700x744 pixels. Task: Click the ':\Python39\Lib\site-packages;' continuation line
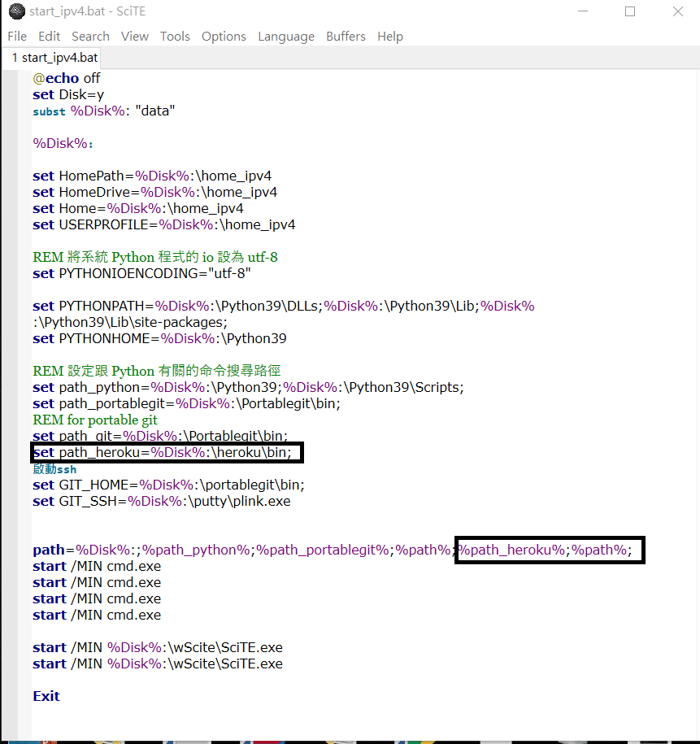coord(130,322)
